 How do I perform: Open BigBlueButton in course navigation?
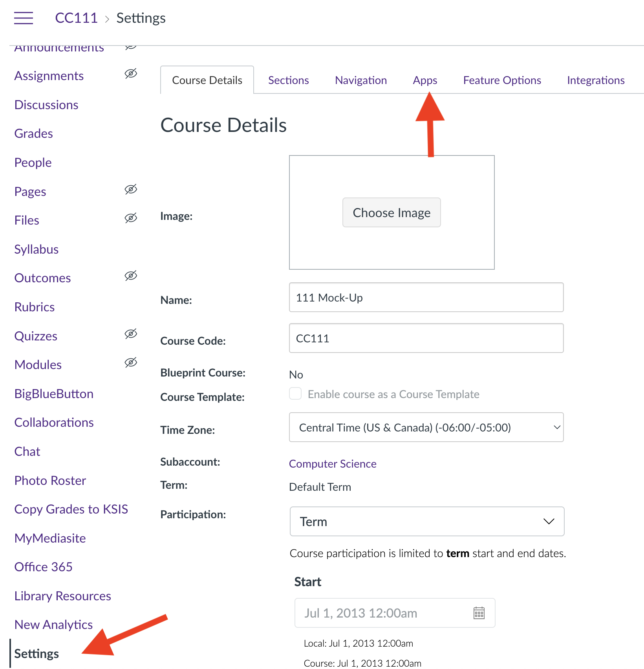pos(54,394)
